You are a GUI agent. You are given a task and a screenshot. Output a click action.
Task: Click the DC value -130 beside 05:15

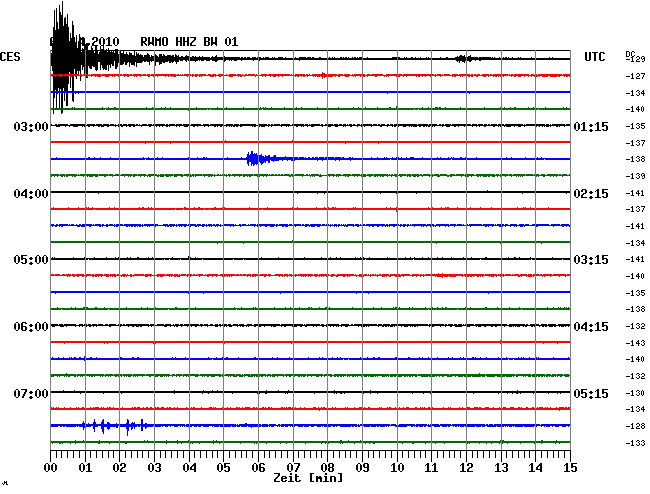pos(635,393)
